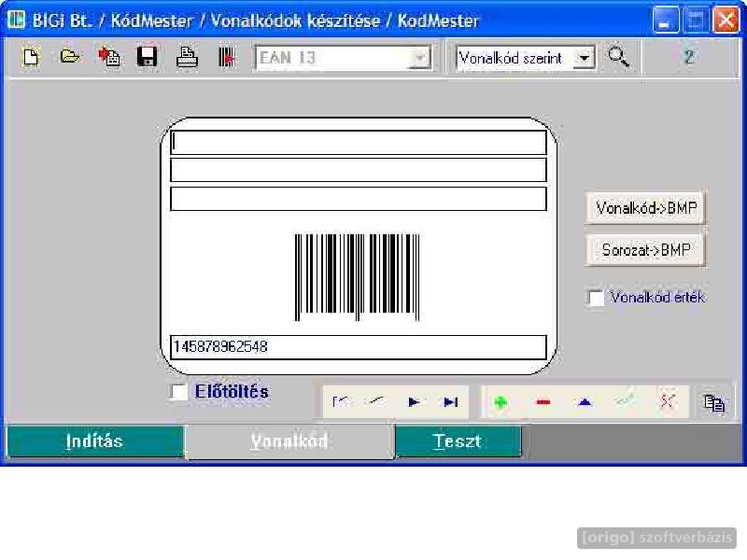Select the Vonalkód tab
The width and height of the screenshot is (747, 560).
click(289, 441)
